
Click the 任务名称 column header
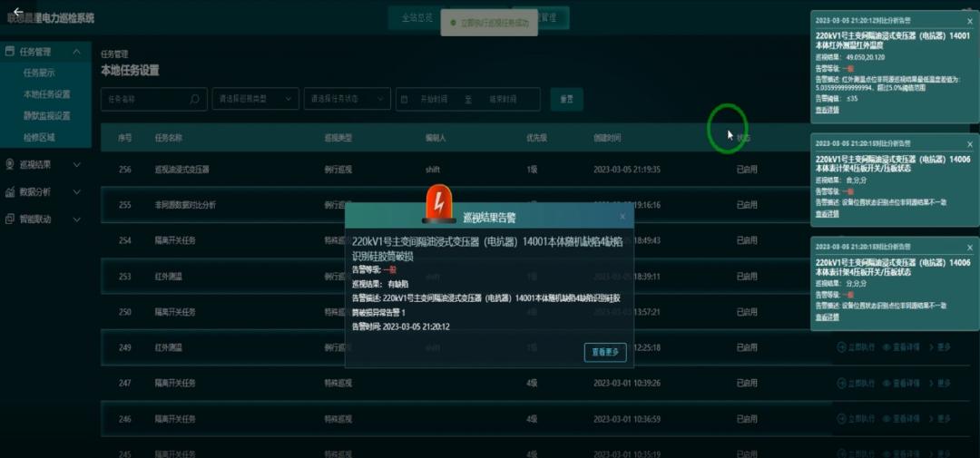(169, 138)
